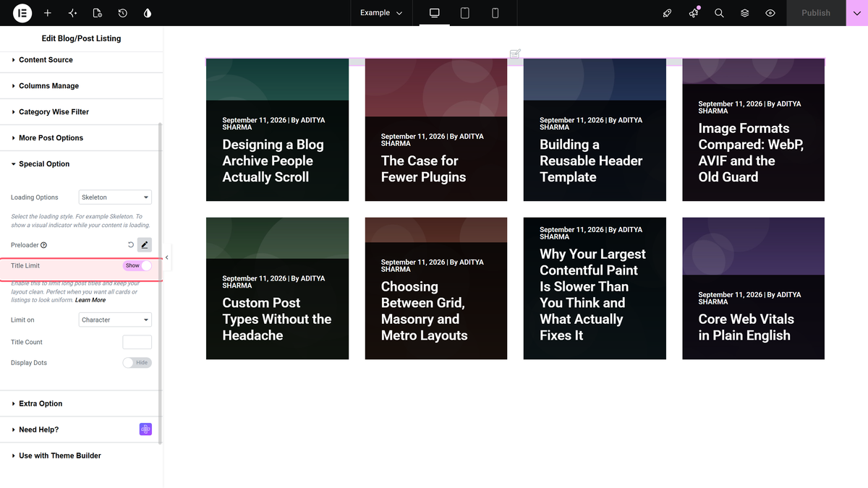Toggle the Title Limit switch
Image resolution: width=868 pixels, height=488 pixels.
pyautogui.click(x=137, y=266)
